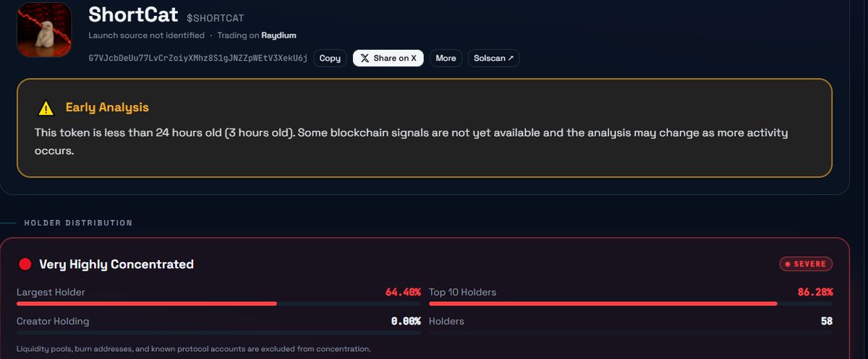
Task: Click the Raydium trading link
Action: click(278, 35)
